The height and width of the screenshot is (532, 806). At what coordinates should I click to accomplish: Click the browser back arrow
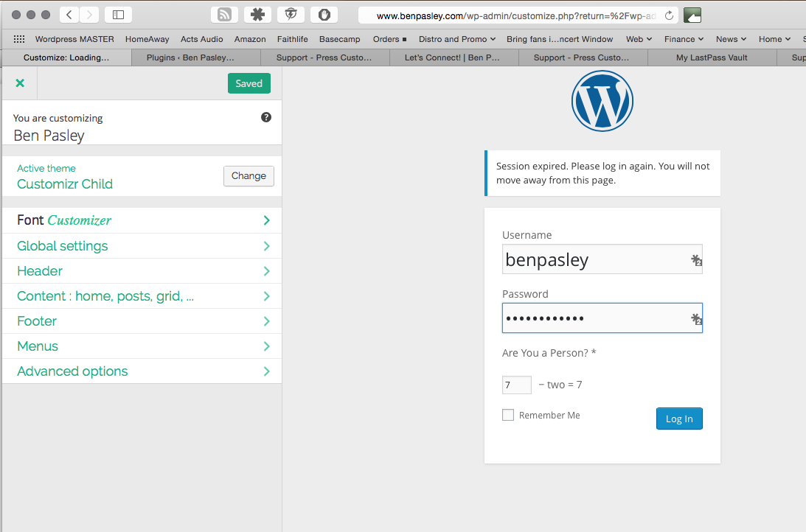69,15
